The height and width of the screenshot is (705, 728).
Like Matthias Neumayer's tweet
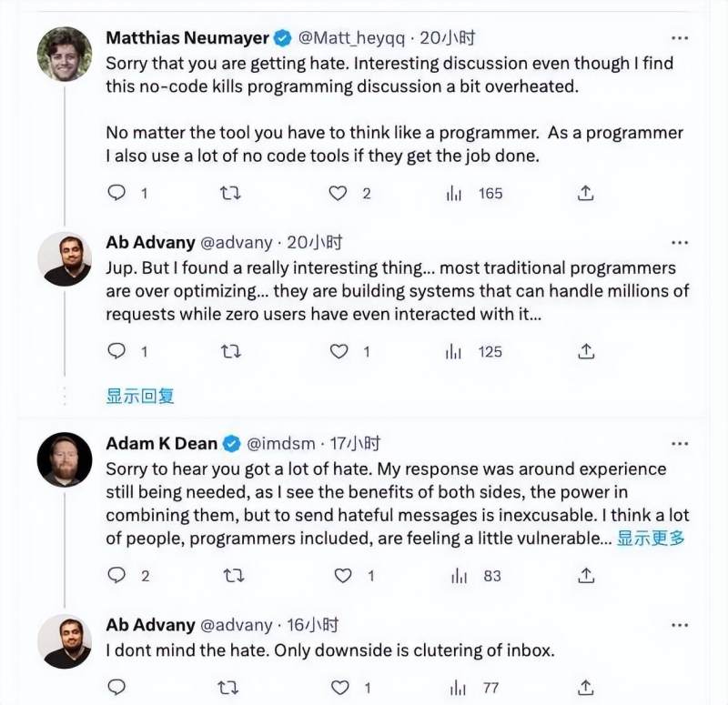(x=339, y=193)
